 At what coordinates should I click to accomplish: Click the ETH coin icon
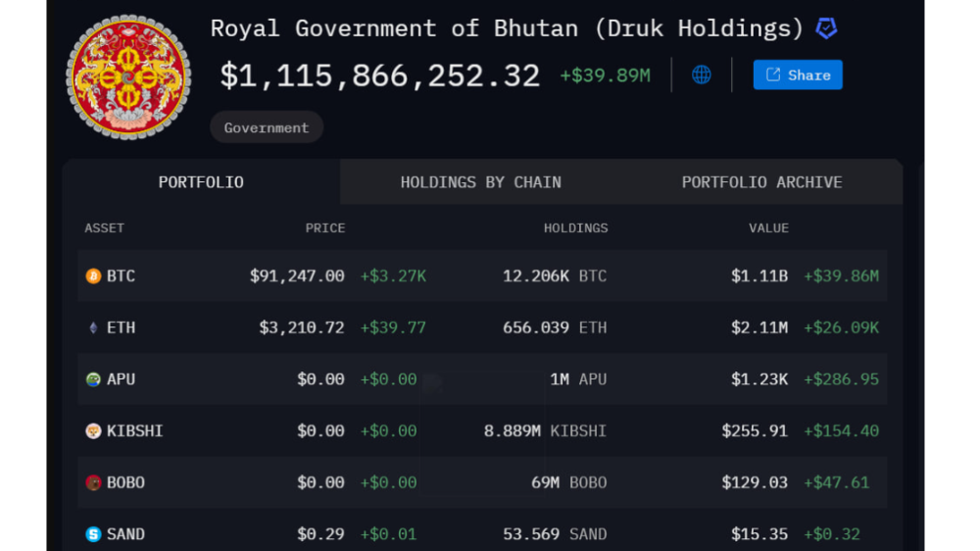coord(93,327)
